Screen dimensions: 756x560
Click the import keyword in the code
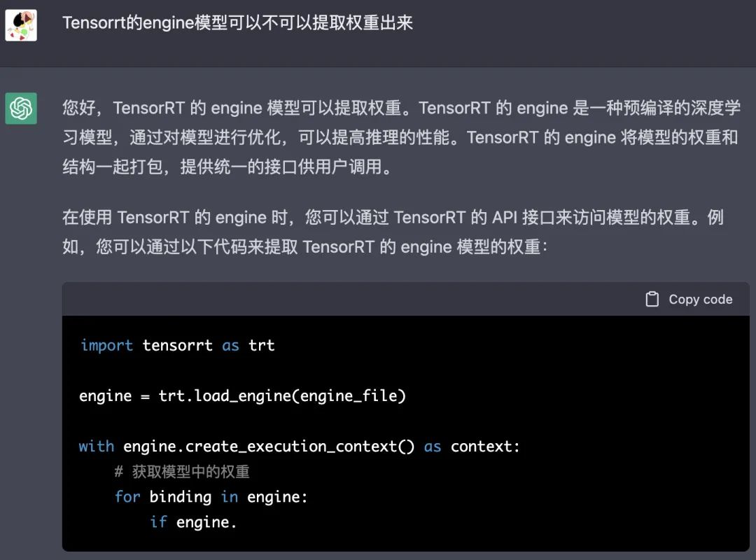click(106, 345)
